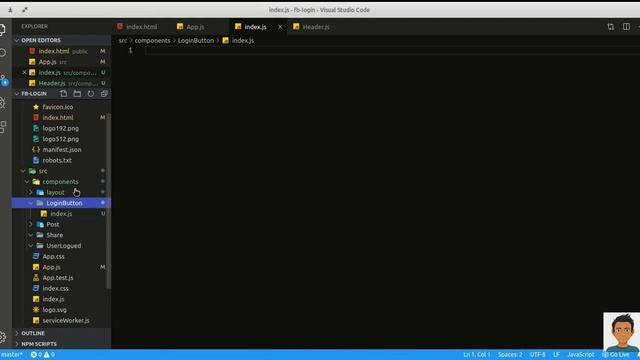Start Go Live server
Image resolution: width=640 pixels, height=360 pixels.
[x=616, y=355]
